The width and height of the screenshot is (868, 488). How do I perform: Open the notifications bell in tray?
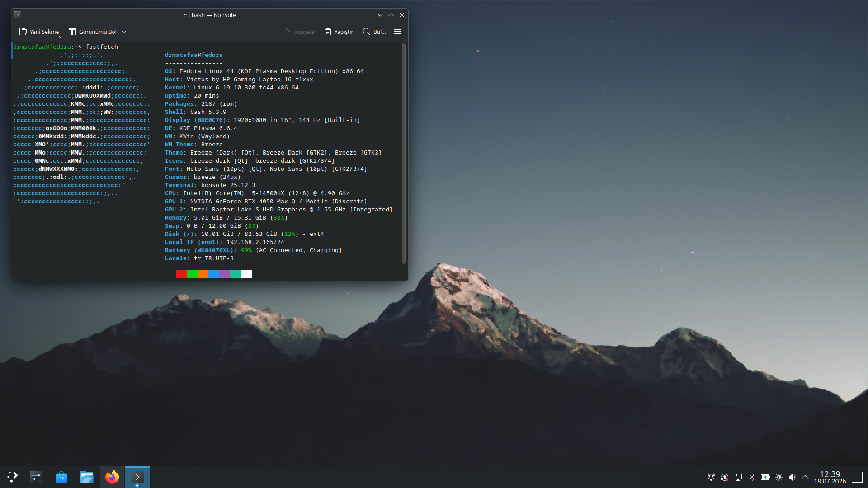point(711,477)
